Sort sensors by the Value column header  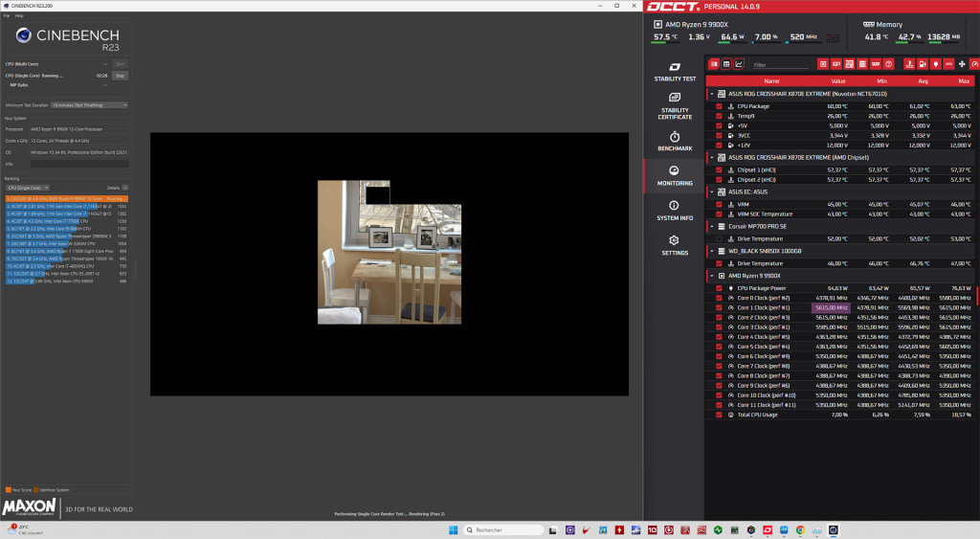coord(838,80)
